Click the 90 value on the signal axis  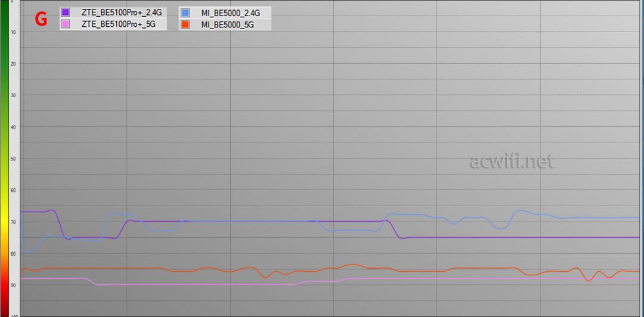(14, 285)
